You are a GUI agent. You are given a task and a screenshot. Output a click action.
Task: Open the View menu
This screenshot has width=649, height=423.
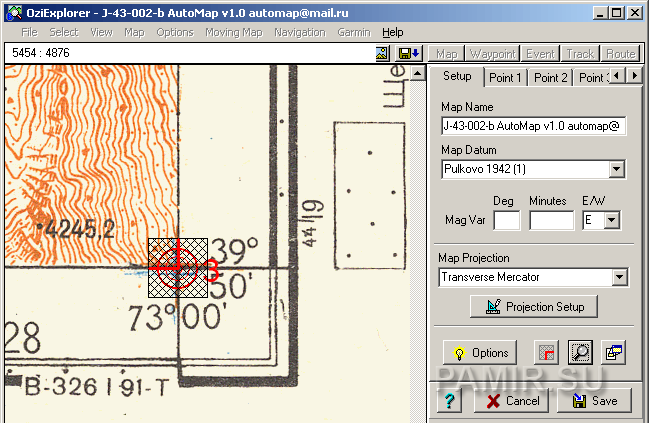click(x=101, y=32)
